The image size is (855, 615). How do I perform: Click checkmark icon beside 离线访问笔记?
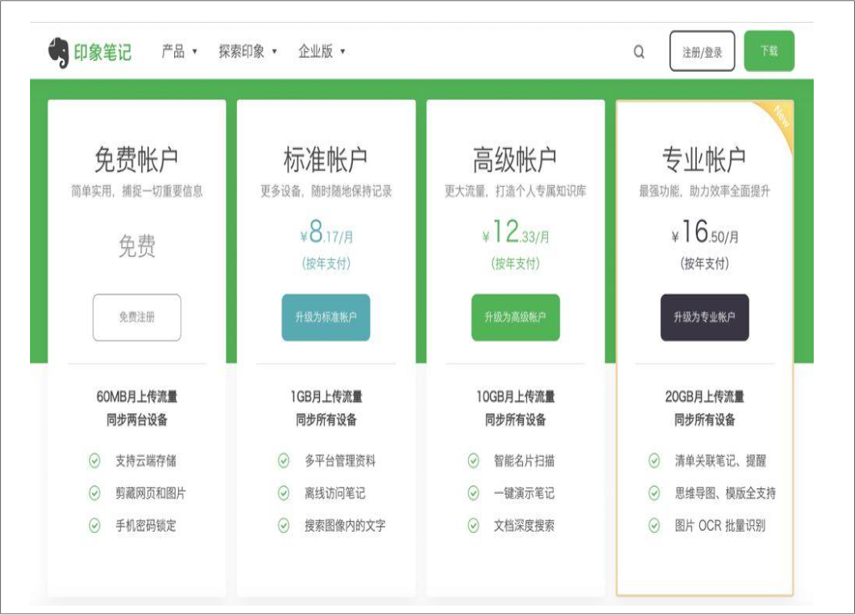(x=284, y=493)
